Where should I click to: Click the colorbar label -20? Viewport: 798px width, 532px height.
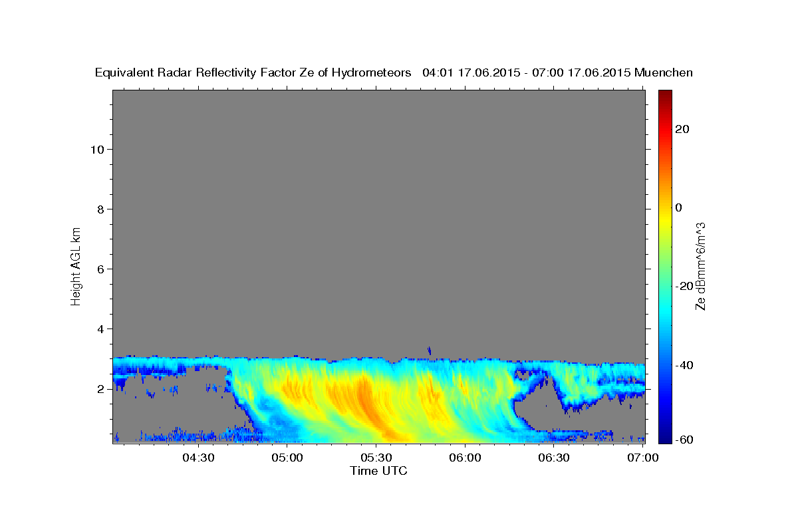(684, 286)
